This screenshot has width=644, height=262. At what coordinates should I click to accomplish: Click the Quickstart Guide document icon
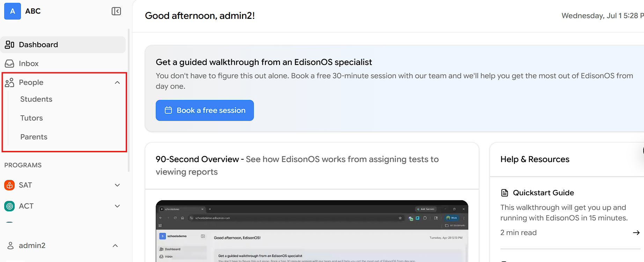coord(505,193)
